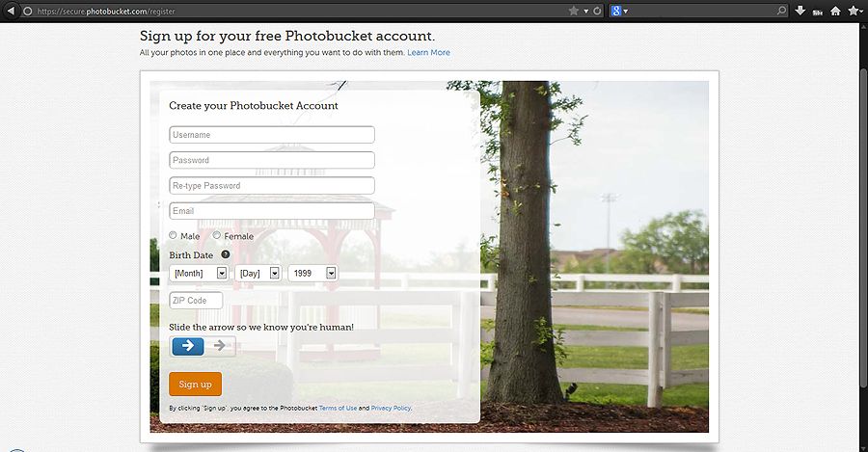Click the Birth Date help question mark
This screenshot has width=868, height=452.
[x=226, y=254]
